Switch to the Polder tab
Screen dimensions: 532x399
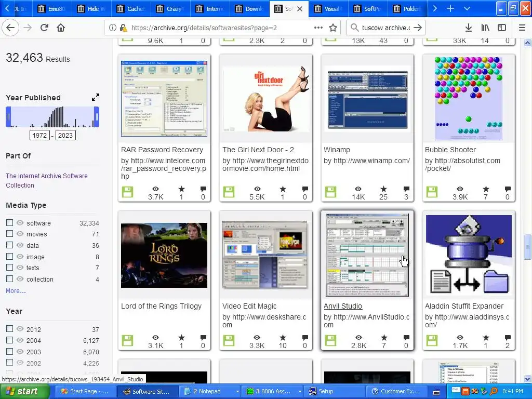(x=407, y=9)
